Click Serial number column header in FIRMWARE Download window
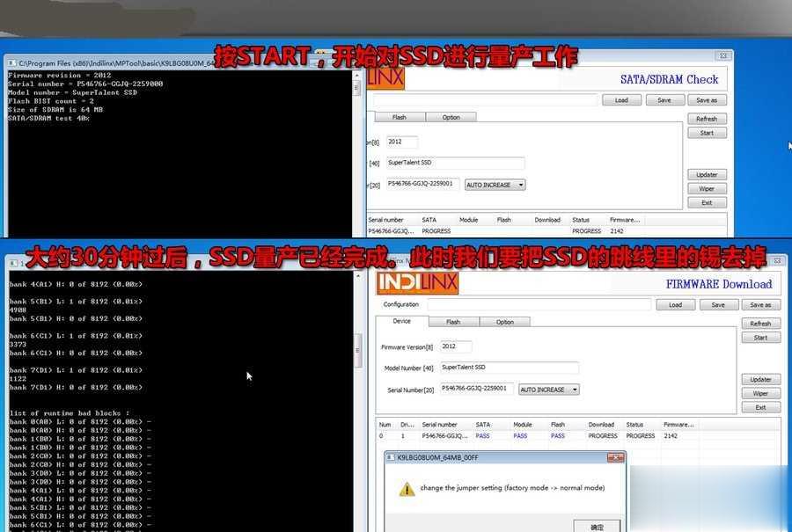The image size is (792, 532). click(439, 425)
